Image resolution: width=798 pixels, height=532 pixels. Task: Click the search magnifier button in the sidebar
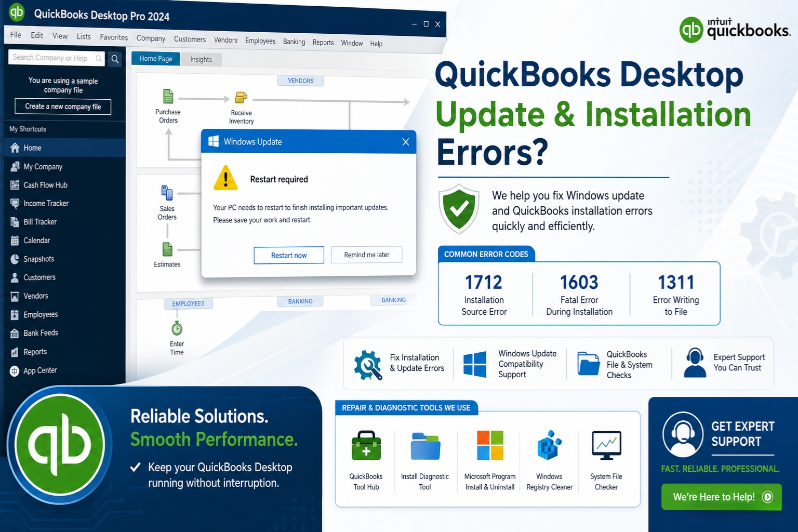(115, 59)
